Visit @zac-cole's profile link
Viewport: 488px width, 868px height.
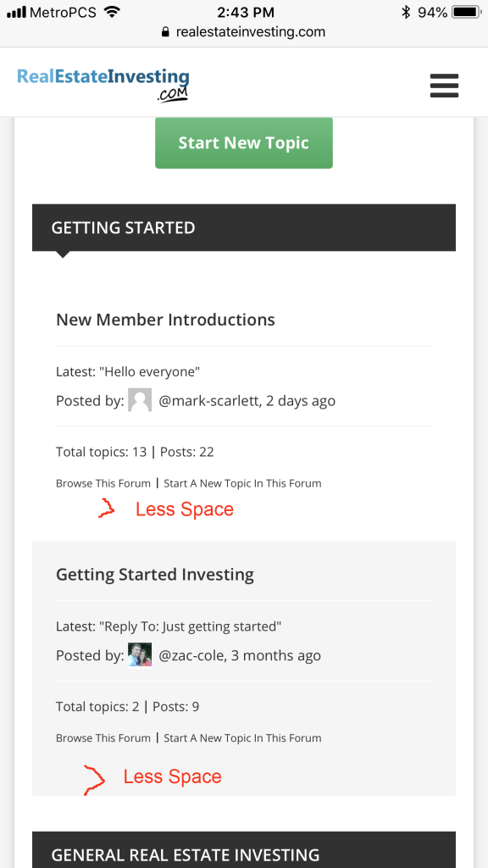(191, 655)
